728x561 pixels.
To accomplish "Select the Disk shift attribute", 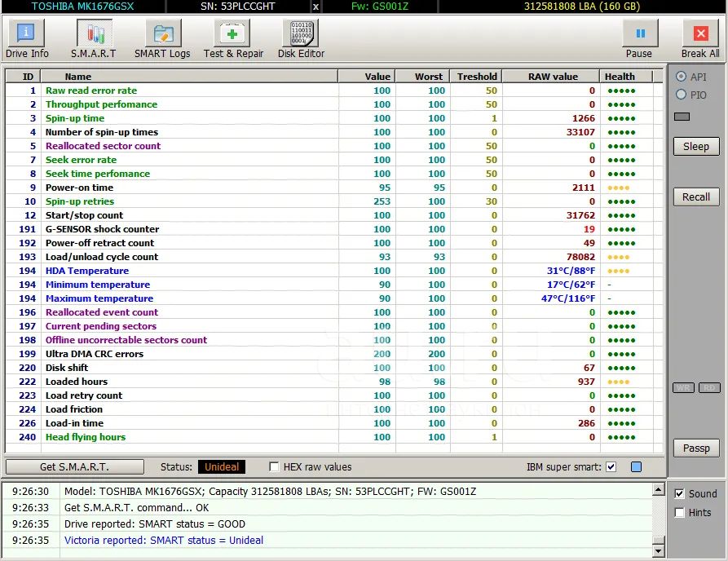I will [333, 368].
